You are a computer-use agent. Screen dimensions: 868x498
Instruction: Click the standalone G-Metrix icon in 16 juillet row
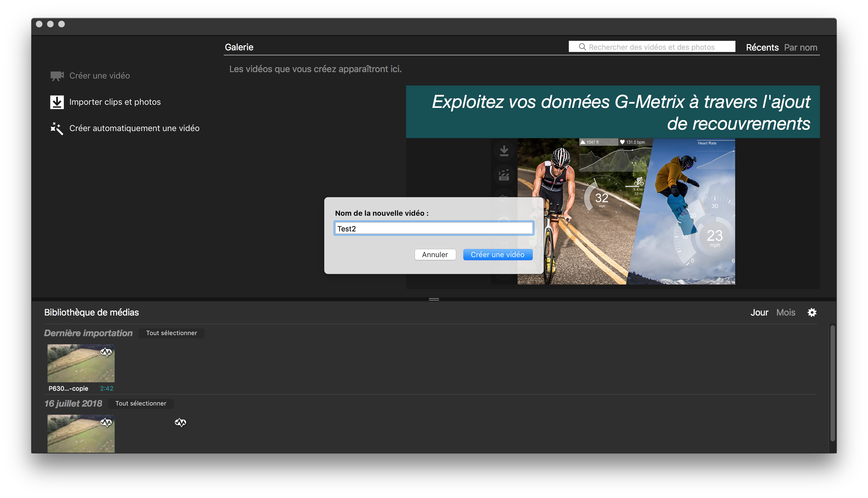coord(180,423)
